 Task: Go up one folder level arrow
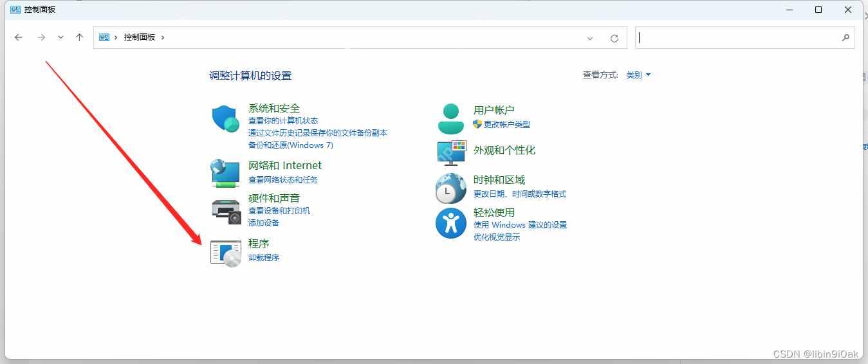pyautogui.click(x=79, y=37)
